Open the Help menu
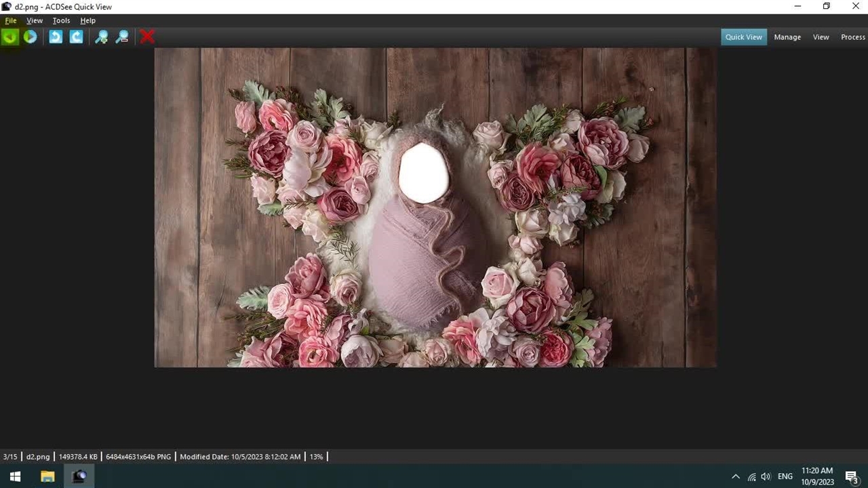The width and height of the screenshot is (868, 488). pyautogui.click(x=87, y=20)
